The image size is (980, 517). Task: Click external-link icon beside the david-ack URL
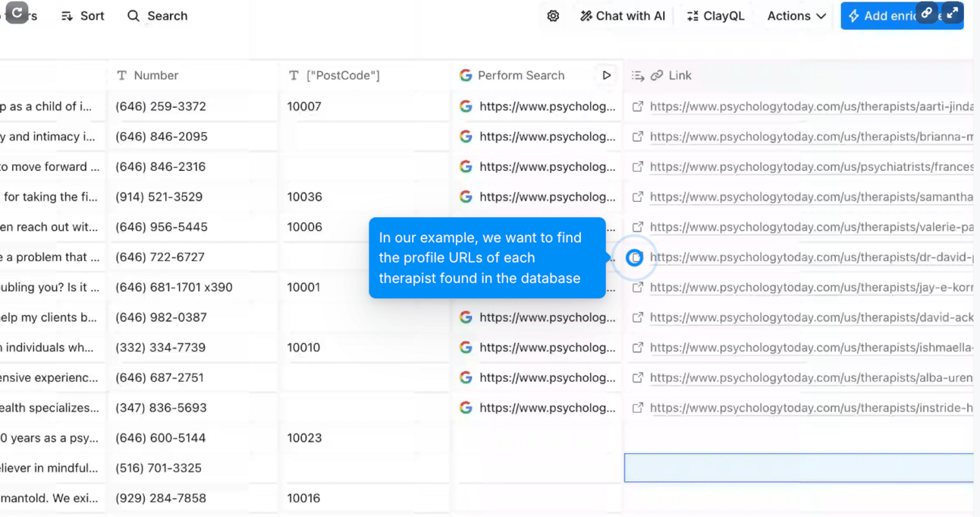coord(638,317)
